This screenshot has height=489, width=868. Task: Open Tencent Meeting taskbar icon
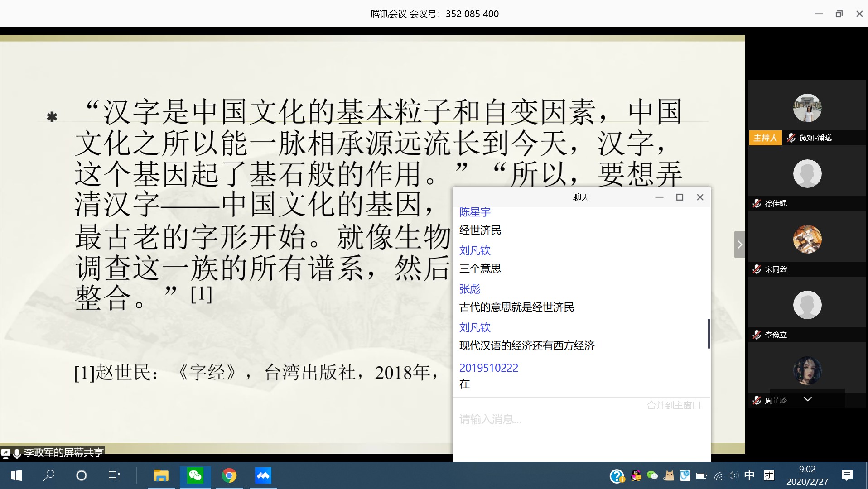263,475
